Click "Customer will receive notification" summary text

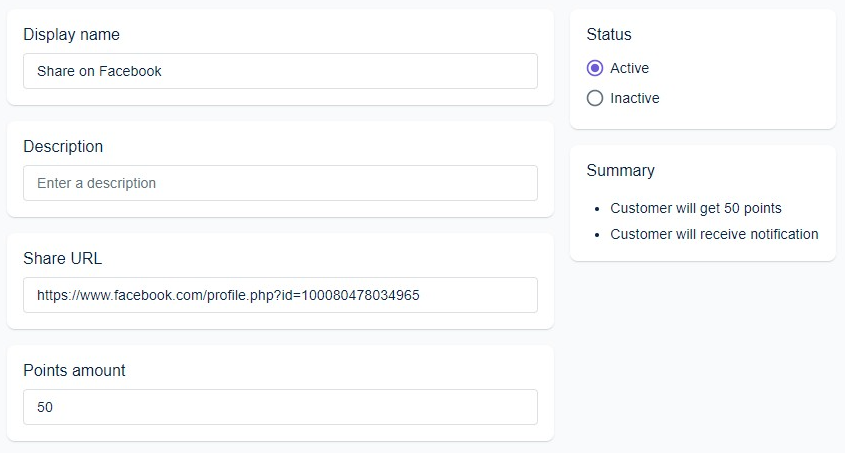coord(714,234)
